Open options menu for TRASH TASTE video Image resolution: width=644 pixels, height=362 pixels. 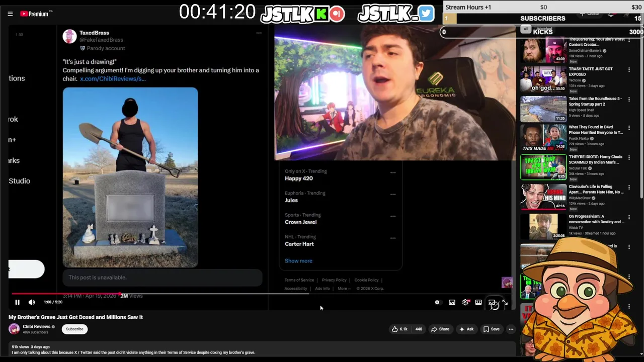629,70
